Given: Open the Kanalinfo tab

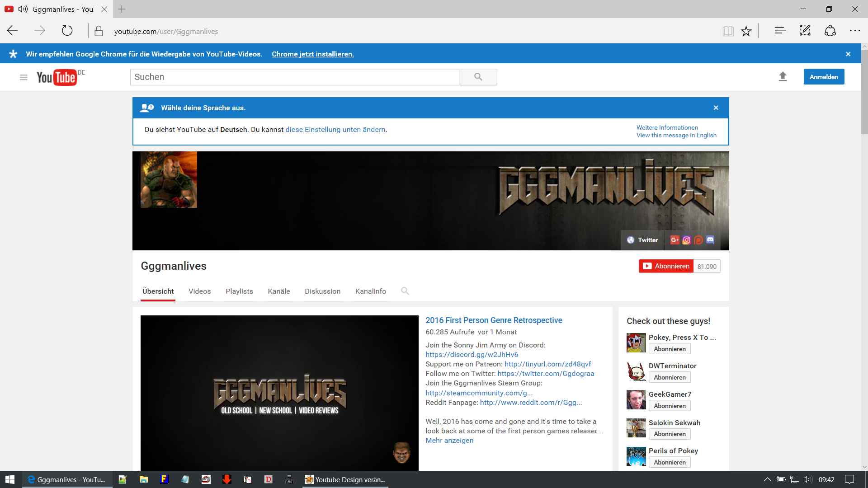Looking at the screenshot, I should [x=370, y=291].
